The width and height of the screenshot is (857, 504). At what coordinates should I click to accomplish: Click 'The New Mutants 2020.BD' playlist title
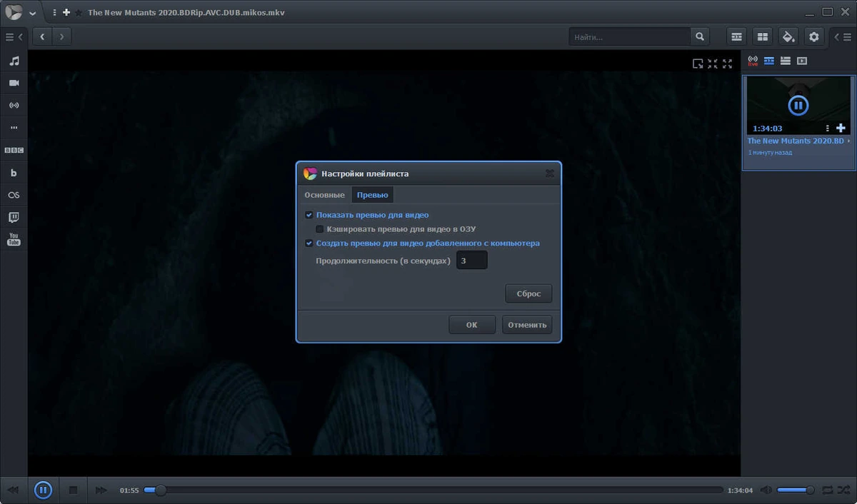796,141
